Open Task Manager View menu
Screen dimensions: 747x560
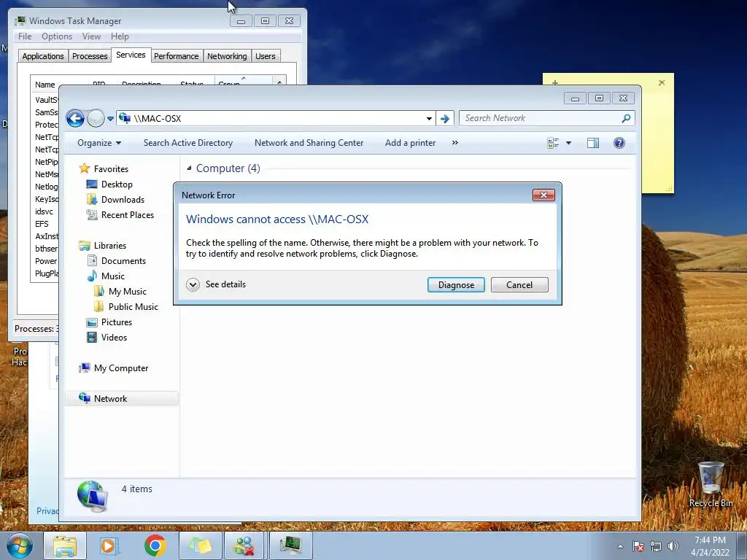91,36
